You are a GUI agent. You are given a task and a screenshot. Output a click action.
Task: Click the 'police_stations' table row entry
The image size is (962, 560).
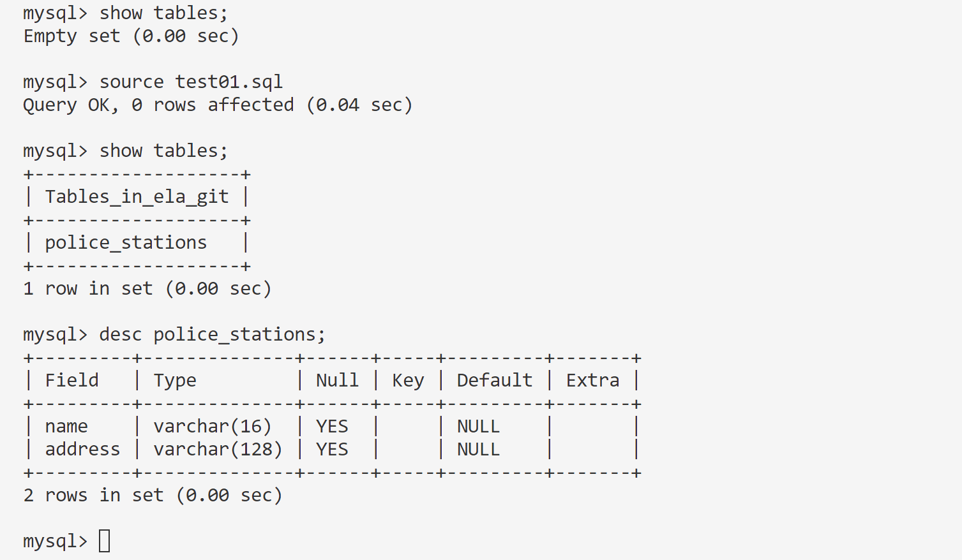[126, 242]
